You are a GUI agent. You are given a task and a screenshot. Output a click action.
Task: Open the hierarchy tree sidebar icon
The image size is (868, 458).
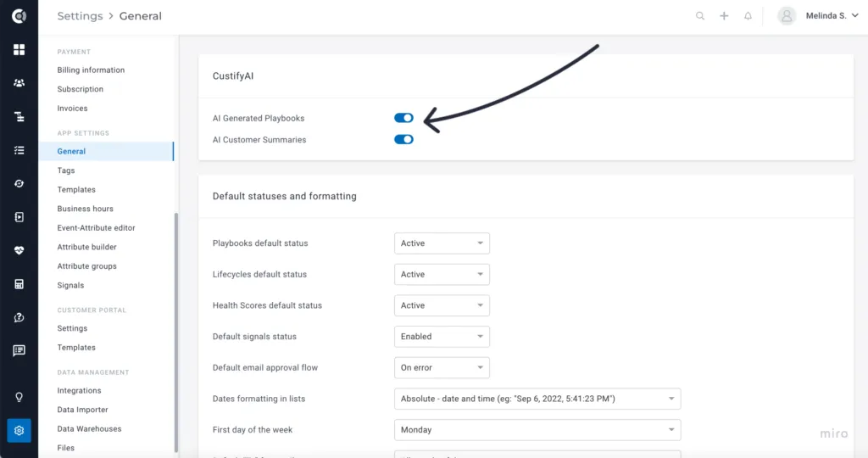pos(19,116)
